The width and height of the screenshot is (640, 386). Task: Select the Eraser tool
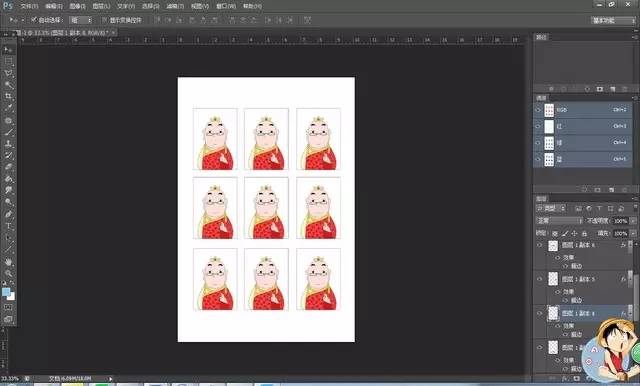(8, 167)
